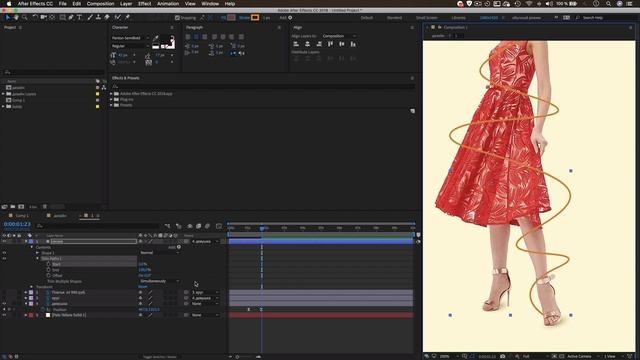Switch to the Standard workspace
The image size is (640, 360).
394,18
